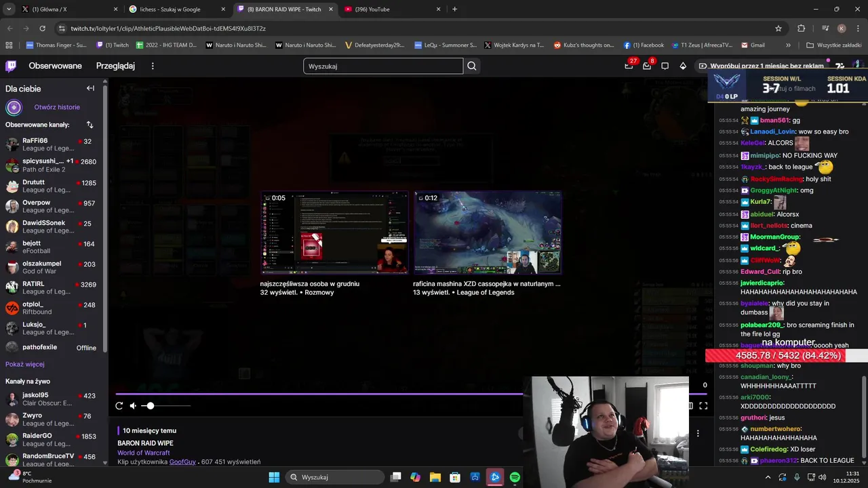Screen dimensions: 868x488
Task: Open Twitch notifications bell with 27 badge
Action: click(629, 66)
